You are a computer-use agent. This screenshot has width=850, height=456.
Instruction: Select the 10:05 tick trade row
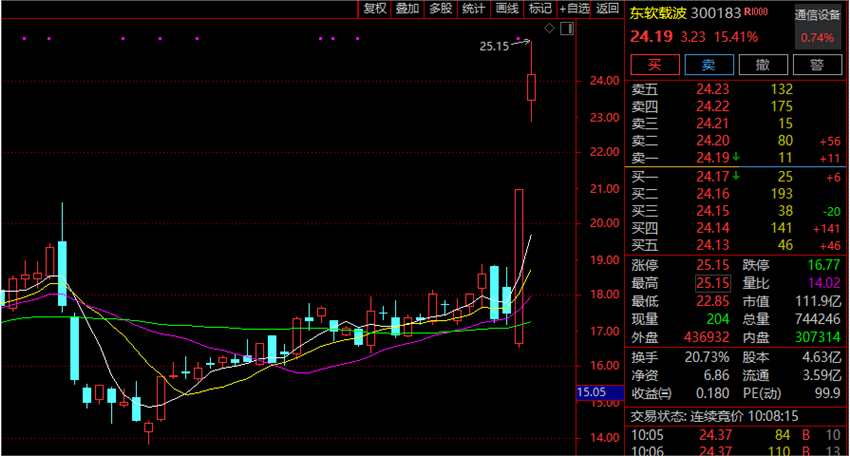pos(736,435)
